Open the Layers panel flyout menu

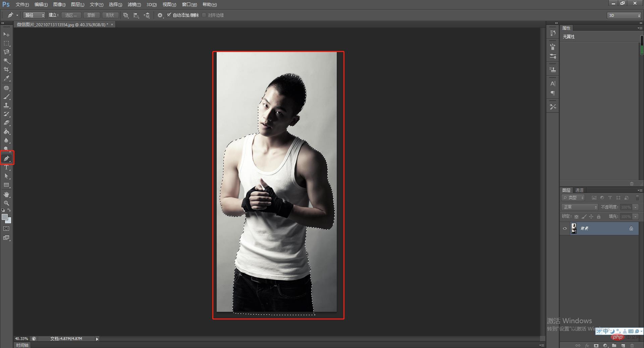pos(640,190)
